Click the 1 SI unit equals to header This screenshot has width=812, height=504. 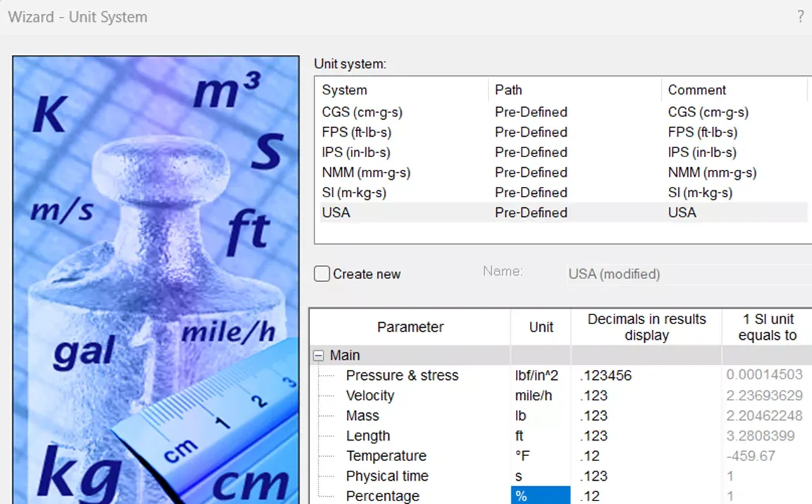(768, 327)
